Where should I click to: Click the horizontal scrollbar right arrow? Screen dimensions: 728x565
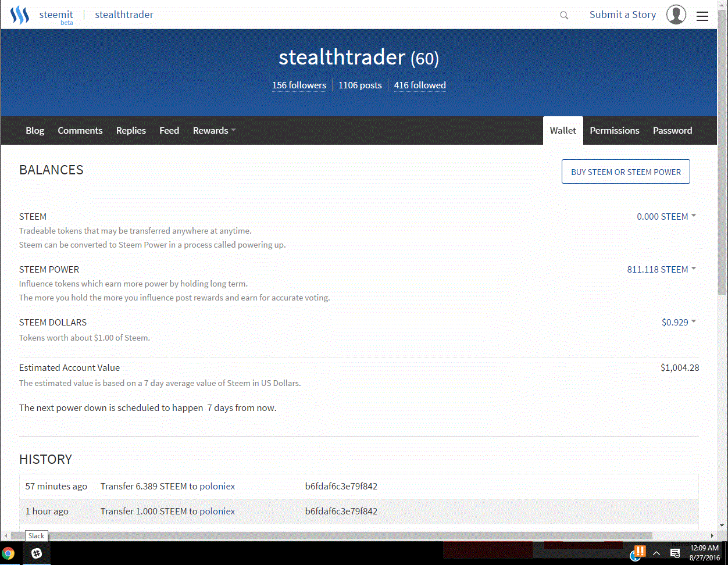712,535
